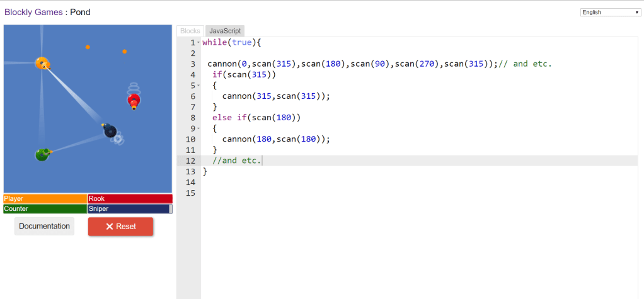Click the orange Player duck in pond

pos(42,63)
